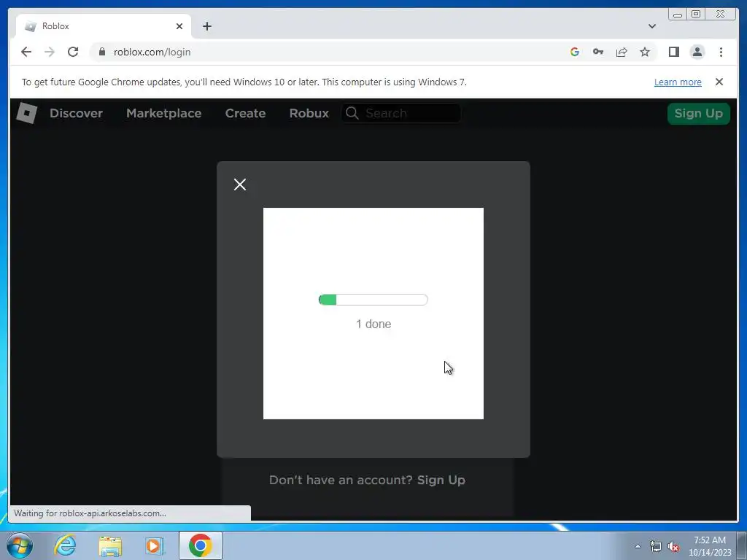The image size is (747, 560).
Task: Open the Create menu item
Action: point(245,113)
